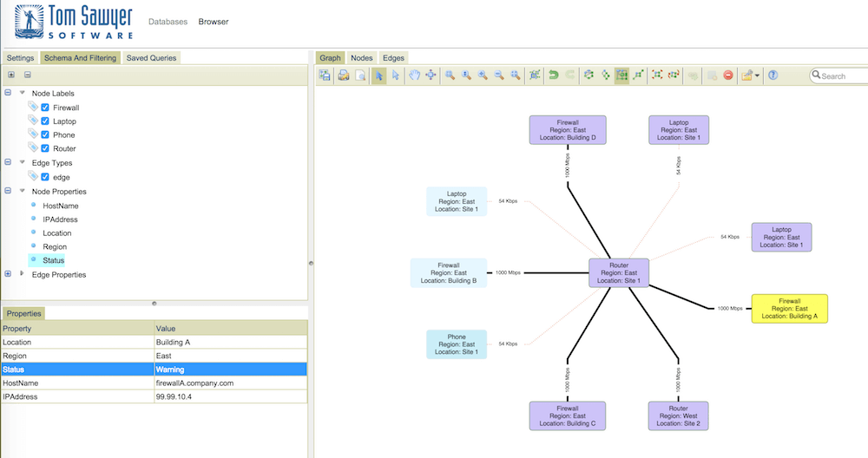Open the export dropdown arrow in toolbar
This screenshot has width=868, height=458.
(757, 76)
